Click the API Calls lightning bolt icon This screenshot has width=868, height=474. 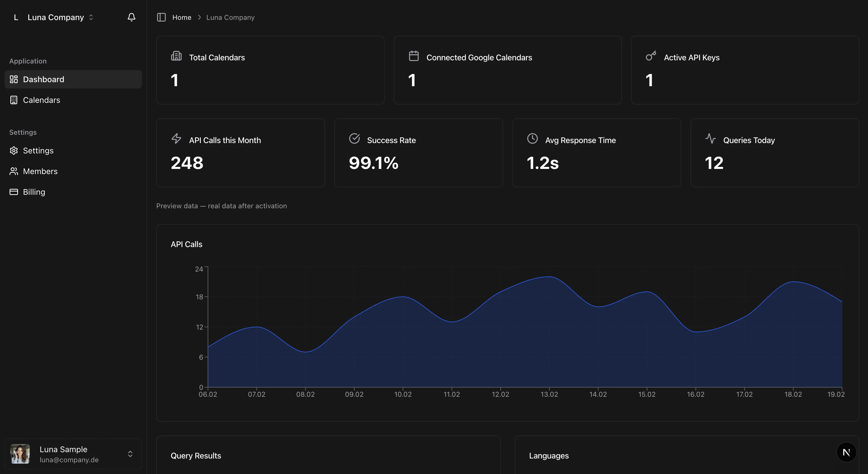click(176, 138)
